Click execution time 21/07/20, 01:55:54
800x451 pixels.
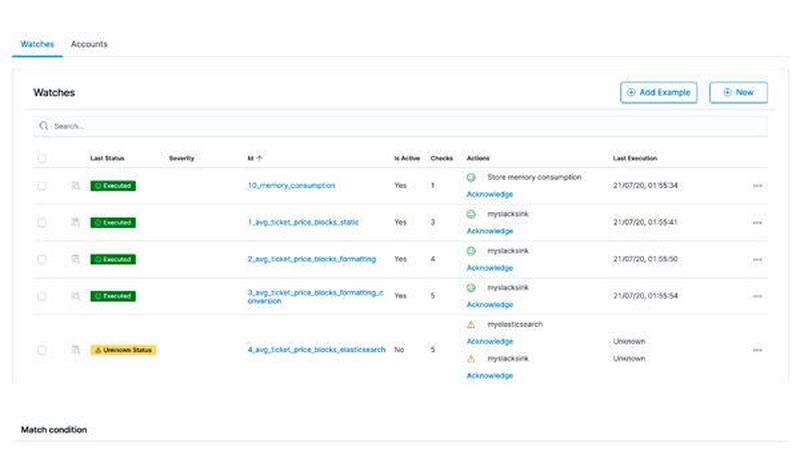click(645, 296)
